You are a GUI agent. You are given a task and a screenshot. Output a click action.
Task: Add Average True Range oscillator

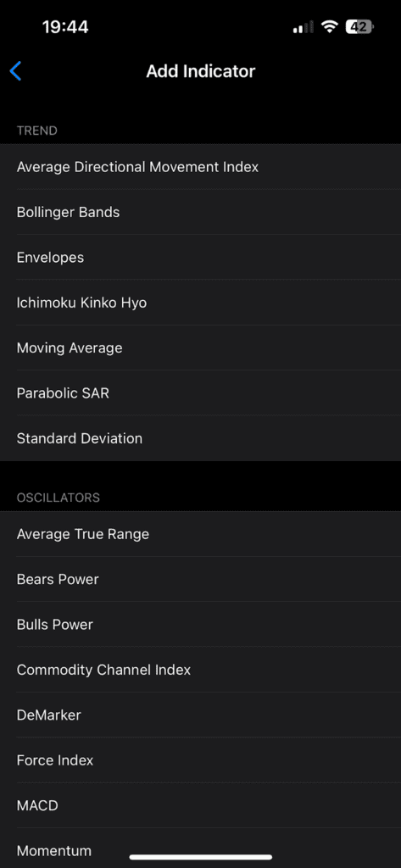click(x=200, y=534)
